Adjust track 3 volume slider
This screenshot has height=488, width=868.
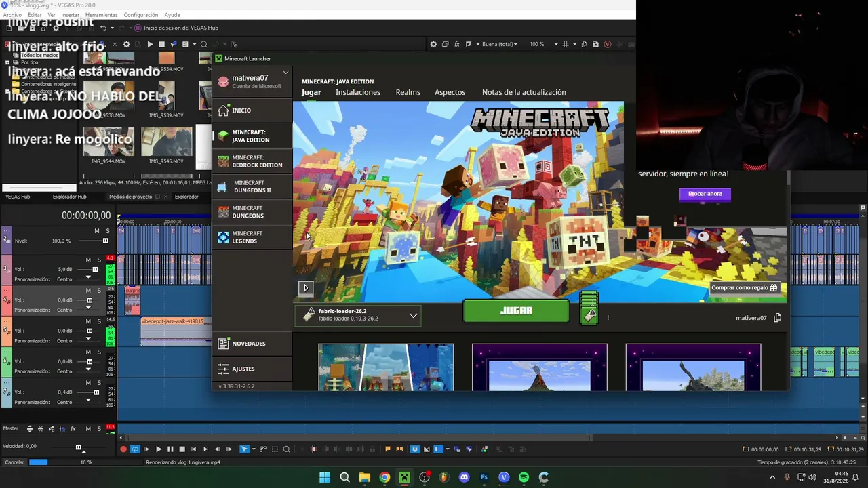[x=95, y=269]
